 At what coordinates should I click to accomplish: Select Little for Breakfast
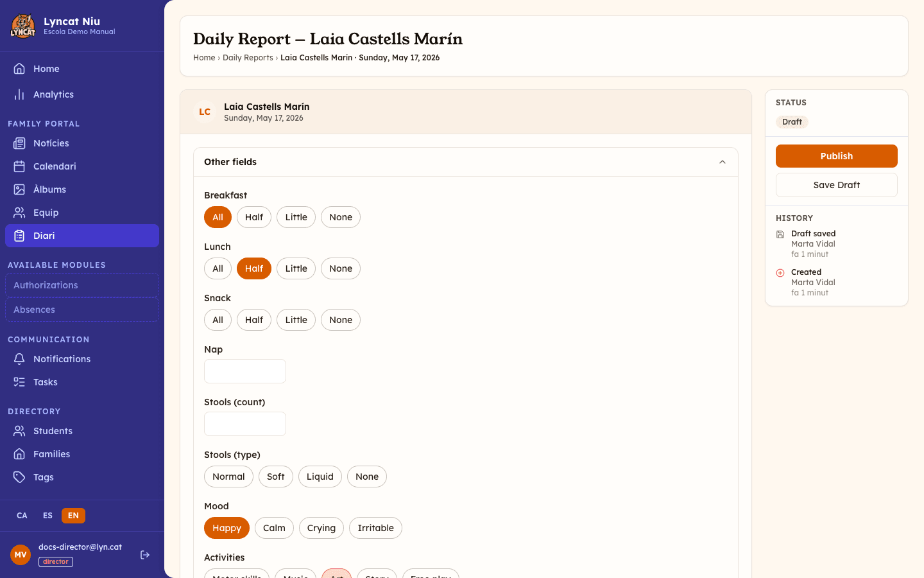(296, 217)
